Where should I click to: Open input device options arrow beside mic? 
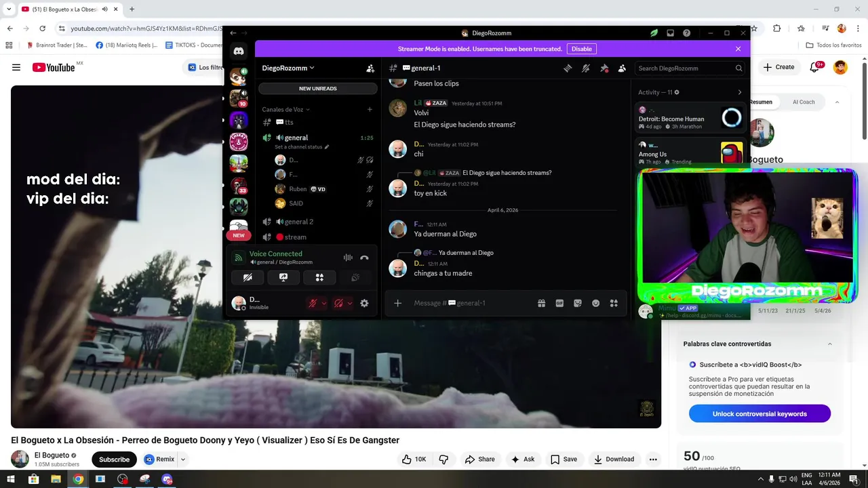pyautogui.click(x=324, y=303)
